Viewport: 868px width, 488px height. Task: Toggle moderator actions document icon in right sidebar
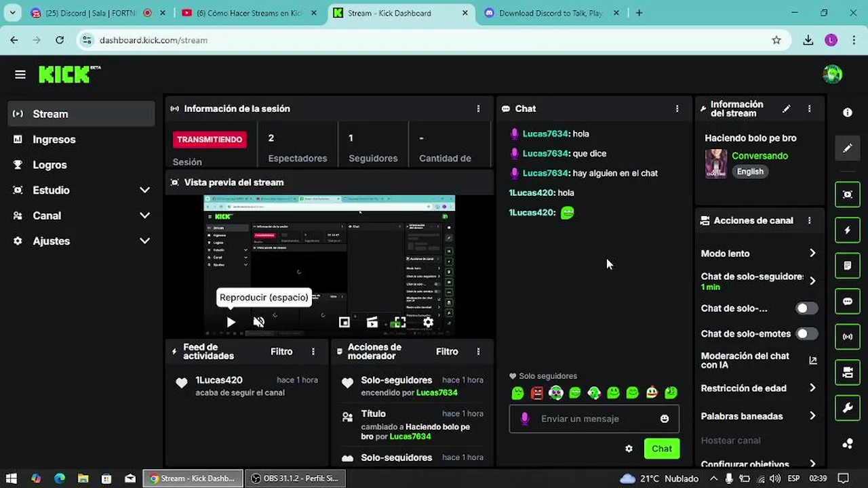coord(848,266)
